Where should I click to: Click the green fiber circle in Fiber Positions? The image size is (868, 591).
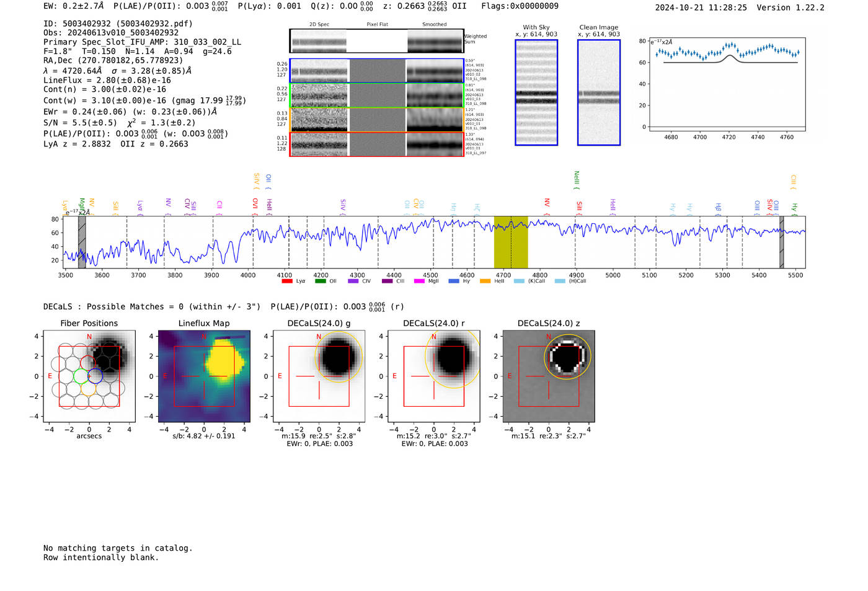coord(81,376)
